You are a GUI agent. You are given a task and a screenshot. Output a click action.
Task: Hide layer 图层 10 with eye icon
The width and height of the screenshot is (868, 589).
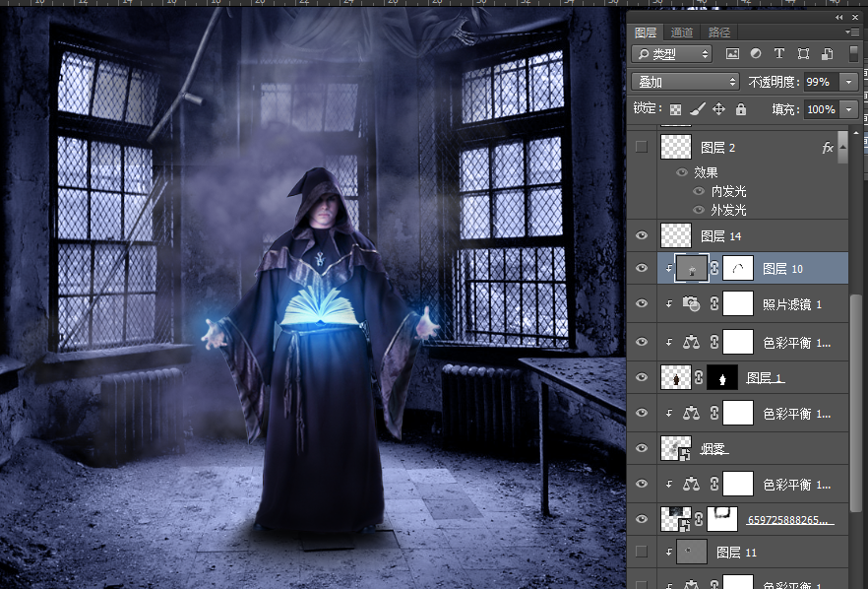pos(642,268)
